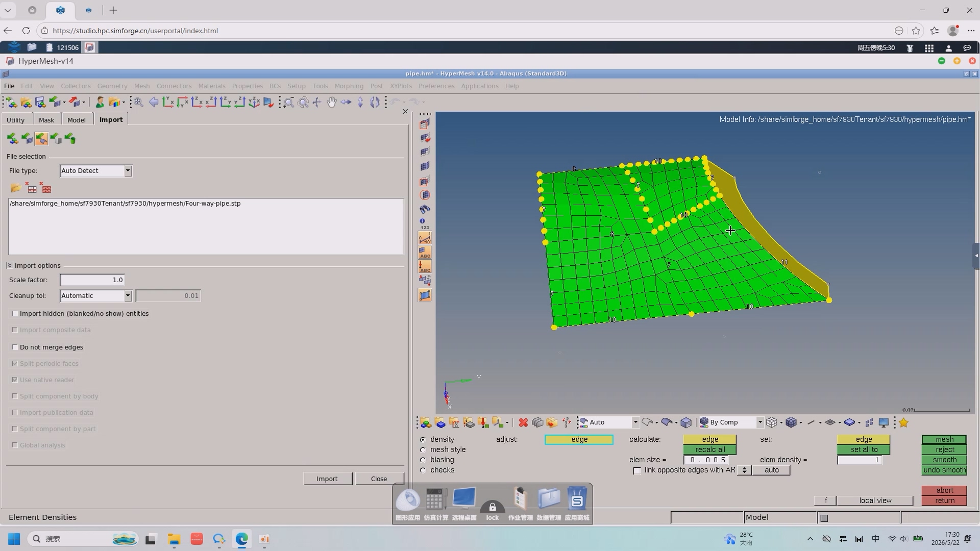Viewport: 980px width, 551px height.
Task: Click the Open Model folder icon
Action: 26,103
